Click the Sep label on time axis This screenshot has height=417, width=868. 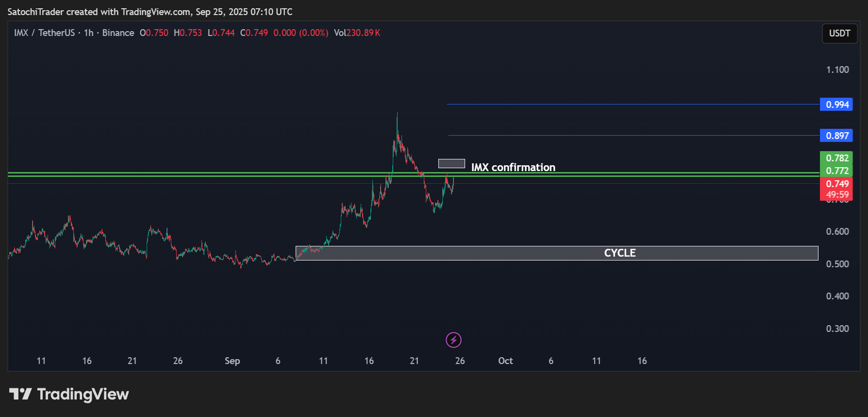(232, 361)
